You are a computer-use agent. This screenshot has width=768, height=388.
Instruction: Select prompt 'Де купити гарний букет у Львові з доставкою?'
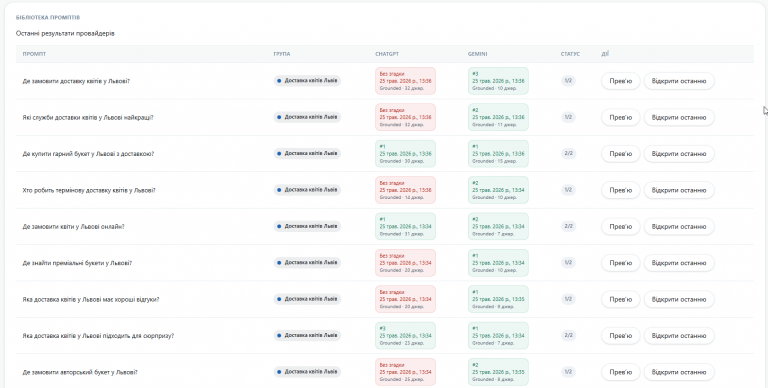click(88, 154)
